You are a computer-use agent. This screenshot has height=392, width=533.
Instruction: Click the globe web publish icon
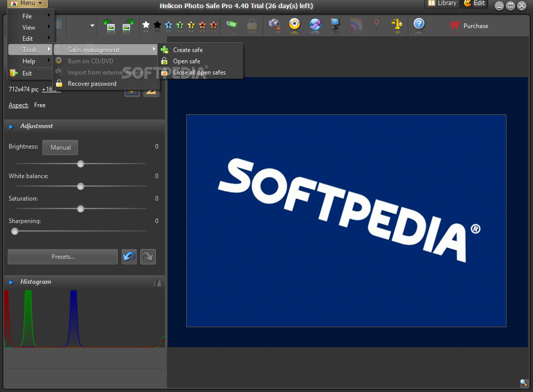pos(315,24)
